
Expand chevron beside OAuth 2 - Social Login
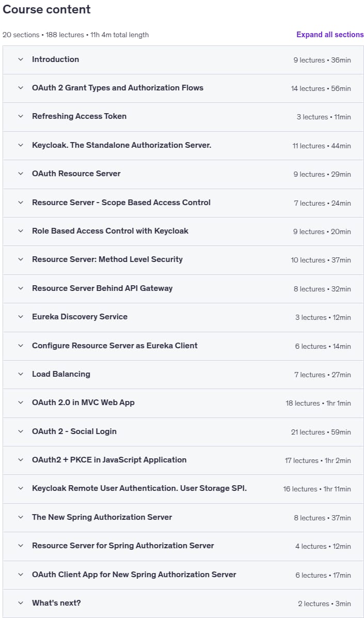coord(21,431)
